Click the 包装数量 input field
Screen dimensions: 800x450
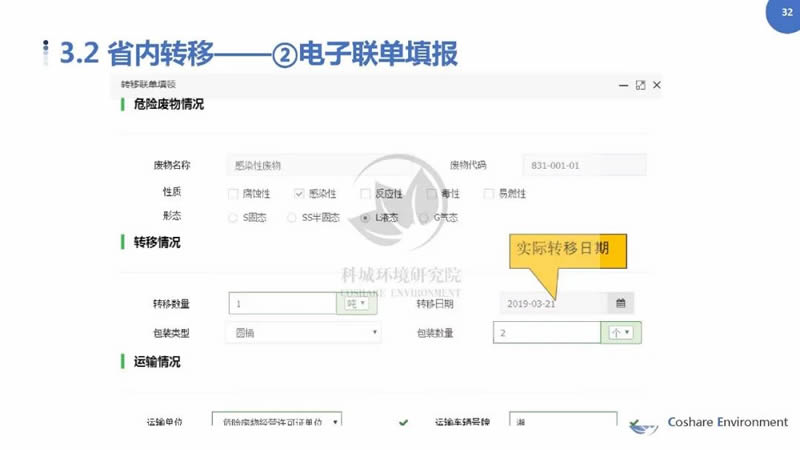tap(545, 333)
